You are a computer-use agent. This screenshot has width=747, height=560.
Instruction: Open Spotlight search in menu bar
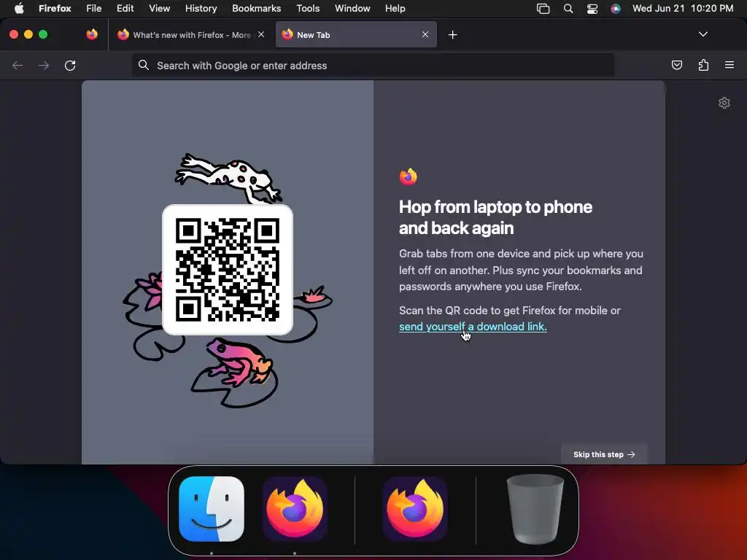pyautogui.click(x=568, y=9)
